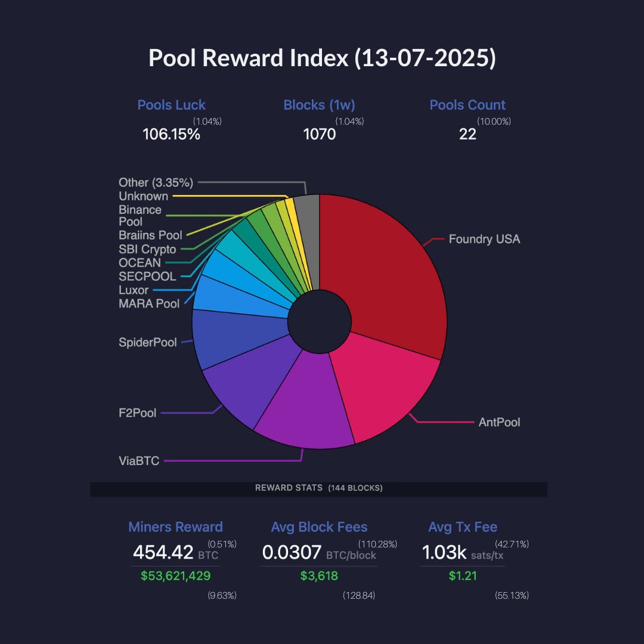Click the Binance Pool label
The height and width of the screenshot is (644, 644).
pyautogui.click(x=140, y=216)
